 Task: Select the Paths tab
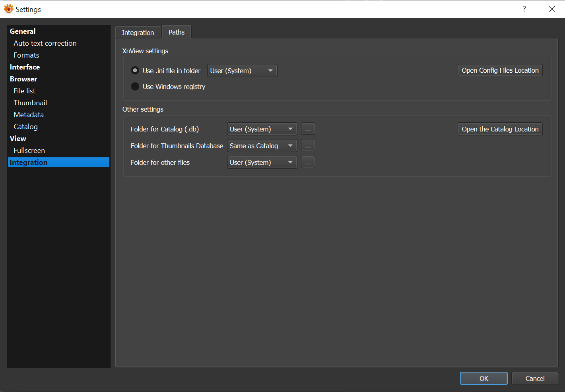click(176, 32)
